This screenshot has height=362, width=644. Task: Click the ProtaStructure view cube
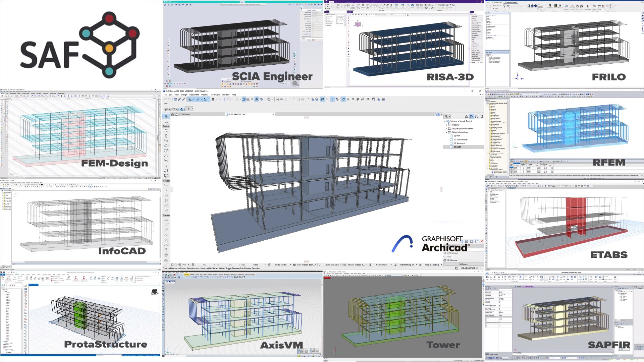pyautogui.click(x=155, y=292)
